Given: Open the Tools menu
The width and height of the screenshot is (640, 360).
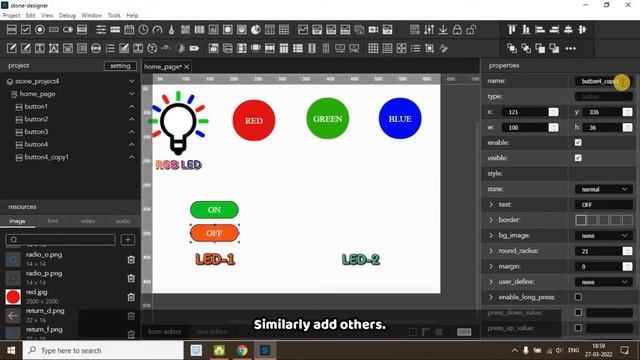Looking at the screenshot, I should [114, 15].
